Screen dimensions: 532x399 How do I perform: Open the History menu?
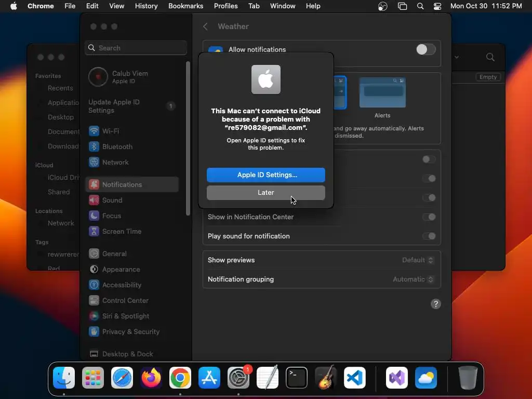click(146, 6)
